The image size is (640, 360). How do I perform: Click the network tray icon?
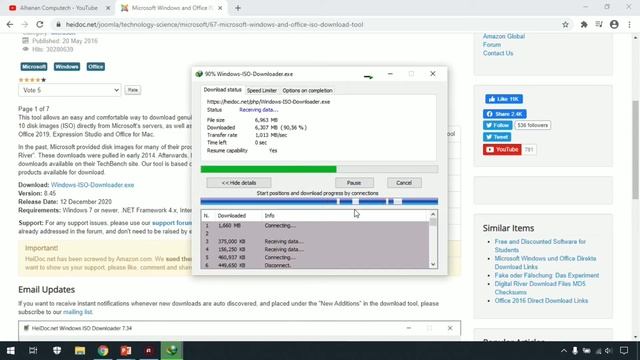[598, 351]
